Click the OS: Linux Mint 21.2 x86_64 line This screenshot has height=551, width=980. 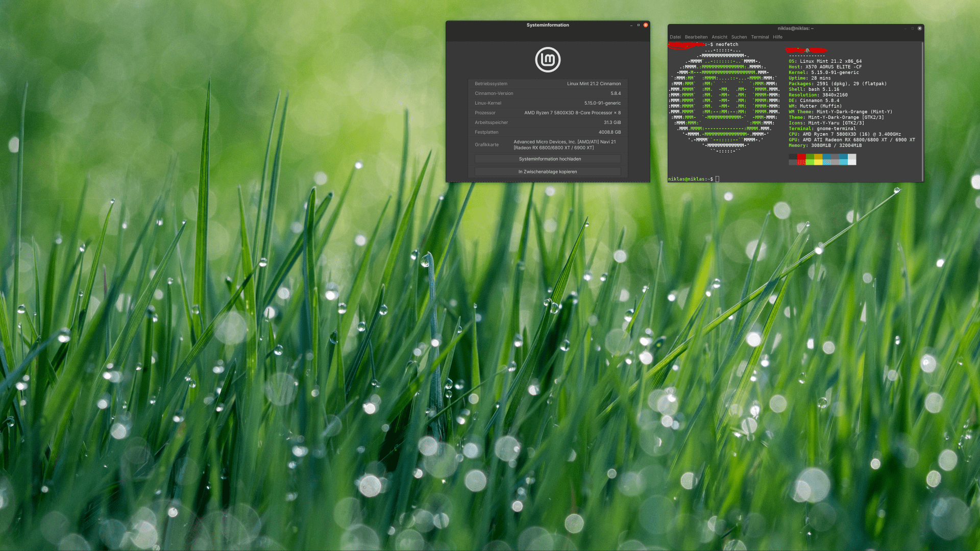(825, 61)
